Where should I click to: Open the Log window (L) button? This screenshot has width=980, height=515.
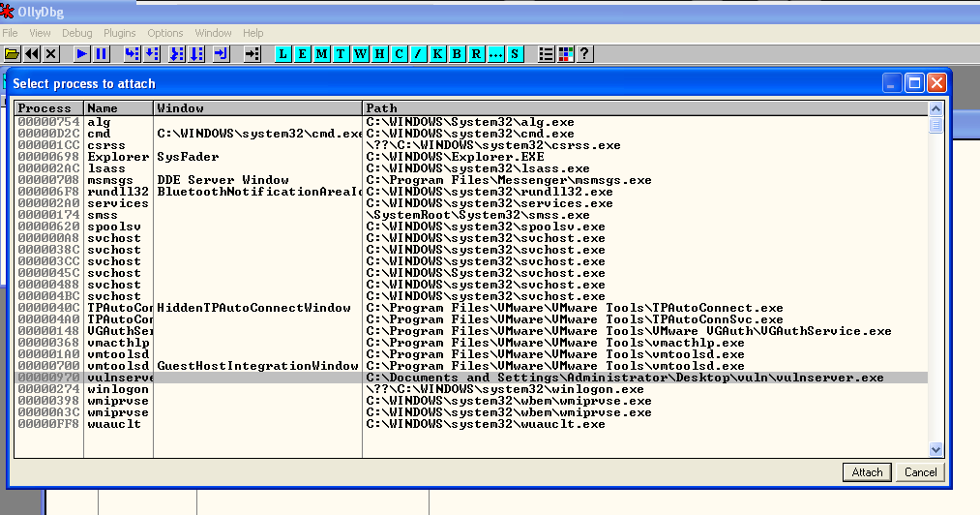(283, 54)
